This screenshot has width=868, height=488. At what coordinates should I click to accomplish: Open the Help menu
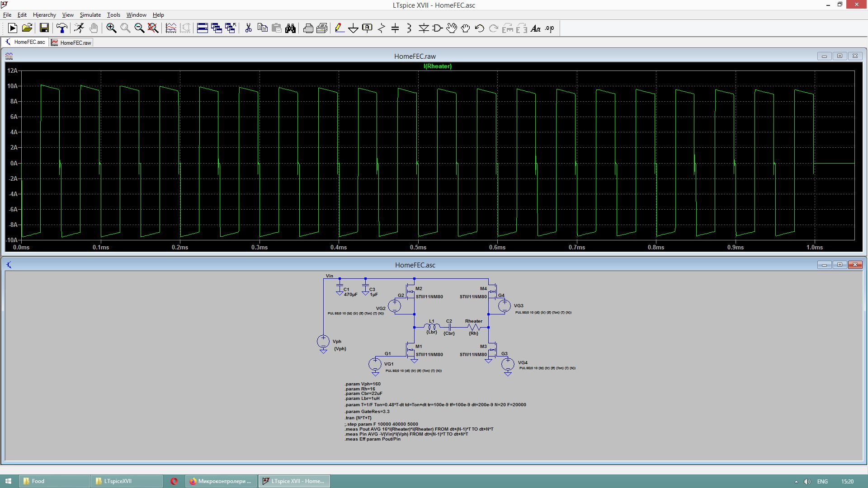pos(158,15)
